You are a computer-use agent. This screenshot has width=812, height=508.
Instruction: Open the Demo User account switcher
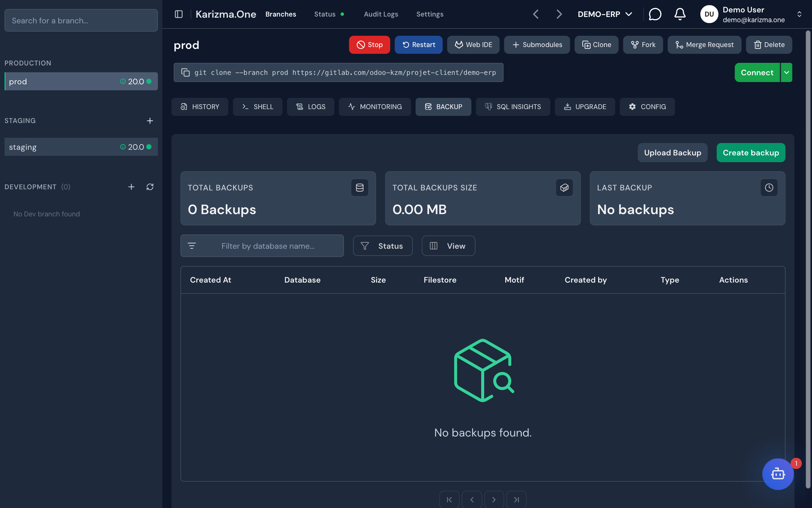tap(751, 14)
